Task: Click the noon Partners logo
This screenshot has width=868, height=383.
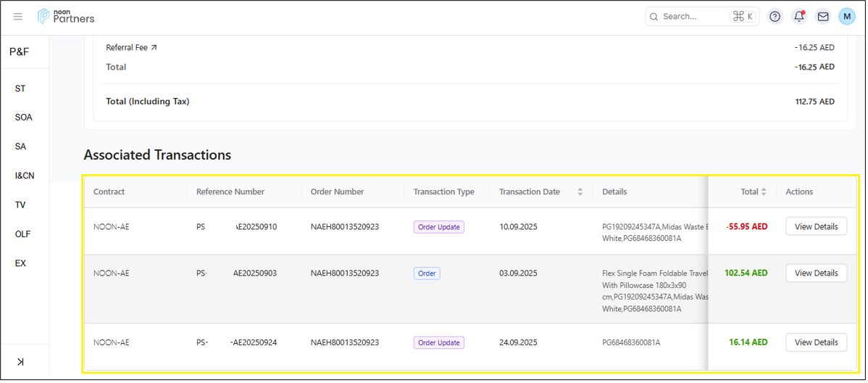Action: (x=66, y=16)
